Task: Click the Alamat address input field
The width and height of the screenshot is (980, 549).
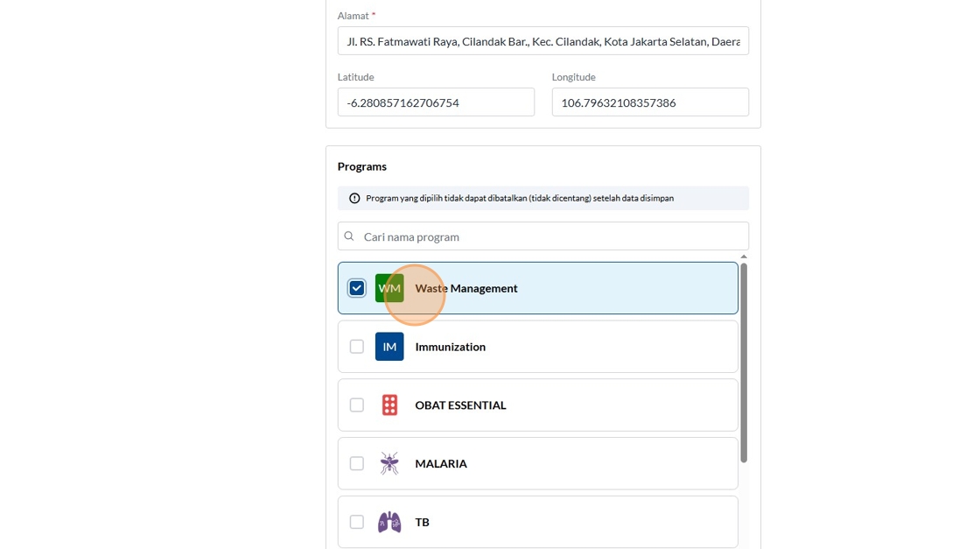Action: 542,41
